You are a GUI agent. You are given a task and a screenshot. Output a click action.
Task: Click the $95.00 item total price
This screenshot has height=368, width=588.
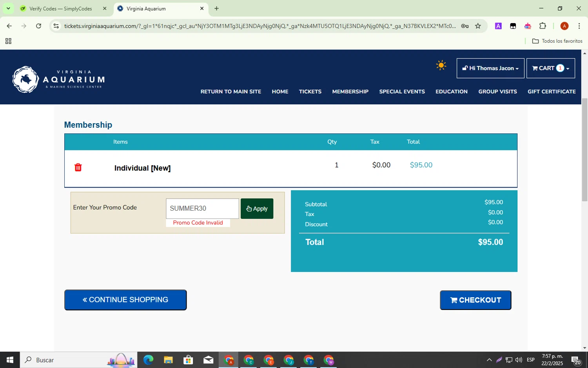pyautogui.click(x=421, y=165)
